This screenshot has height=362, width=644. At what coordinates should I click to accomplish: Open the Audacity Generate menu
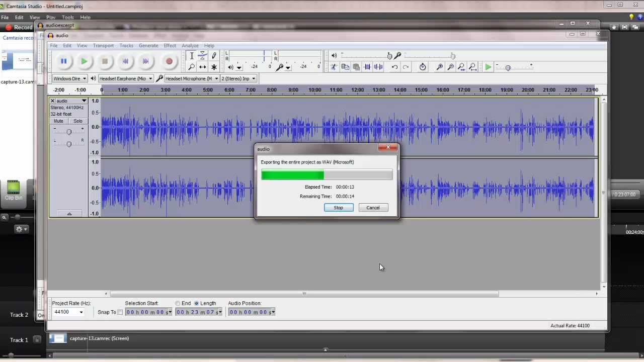tap(148, 46)
